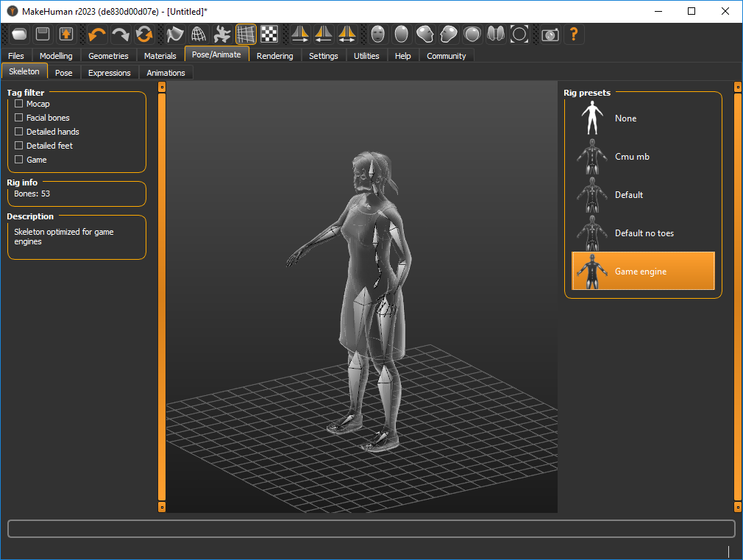Click the right panel vertical scrollbar
Image resolution: width=743 pixels, height=560 pixels.
(738, 297)
